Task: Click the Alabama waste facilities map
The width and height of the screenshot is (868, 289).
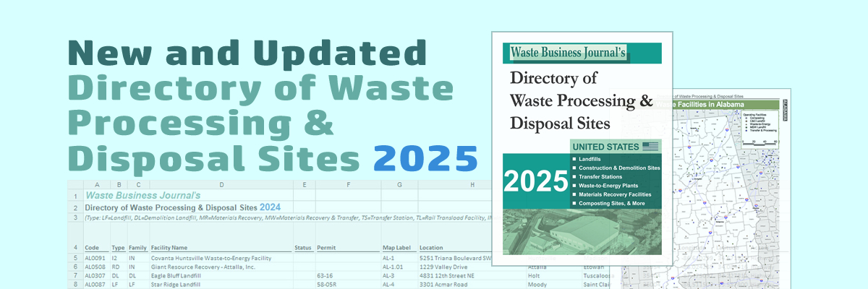Action: (733, 189)
